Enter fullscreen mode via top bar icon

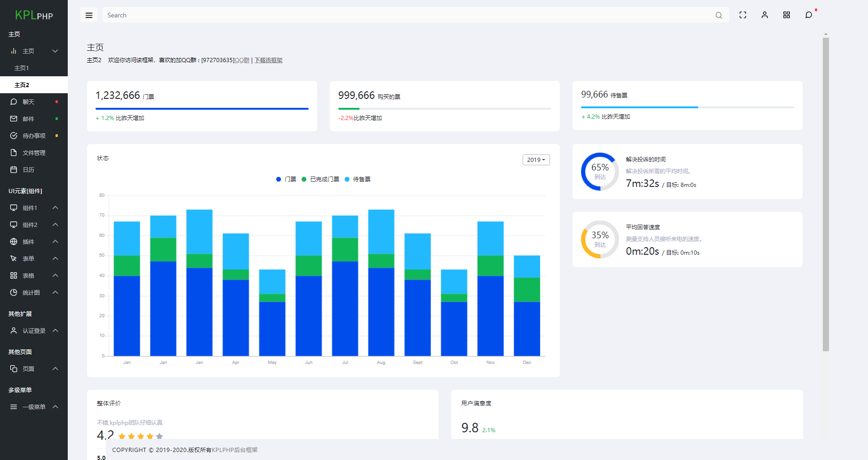[743, 15]
